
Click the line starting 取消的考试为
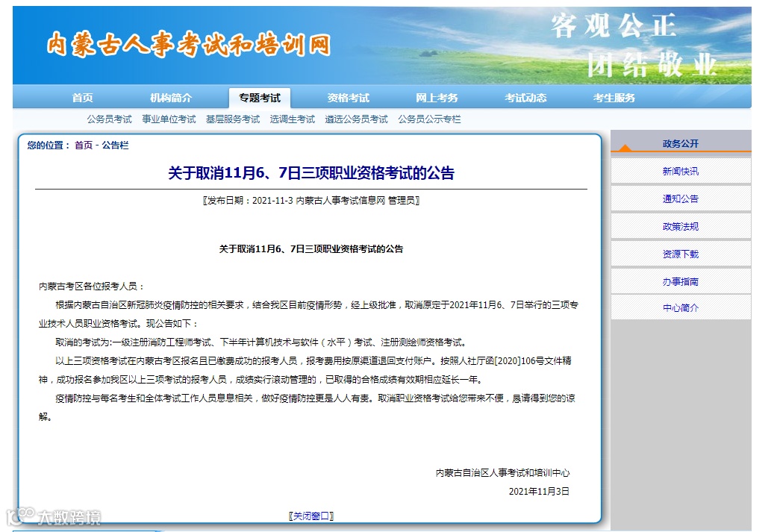[x=260, y=342]
